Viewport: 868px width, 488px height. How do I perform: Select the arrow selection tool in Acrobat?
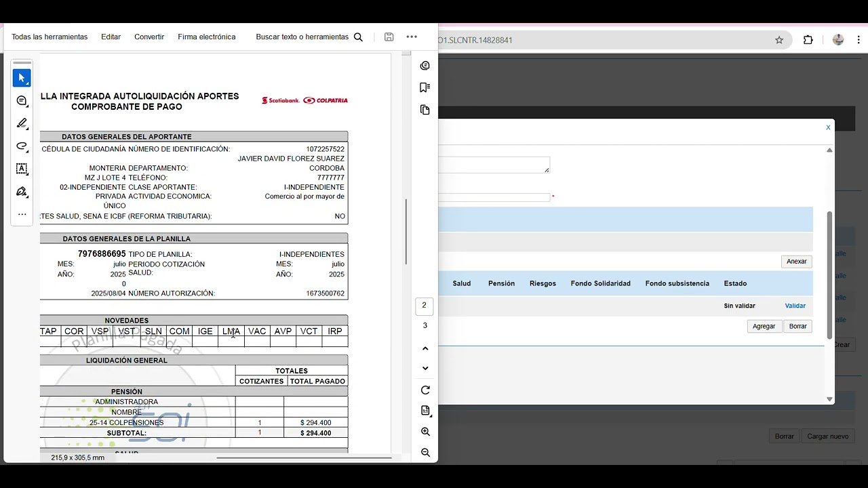[x=22, y=78]
